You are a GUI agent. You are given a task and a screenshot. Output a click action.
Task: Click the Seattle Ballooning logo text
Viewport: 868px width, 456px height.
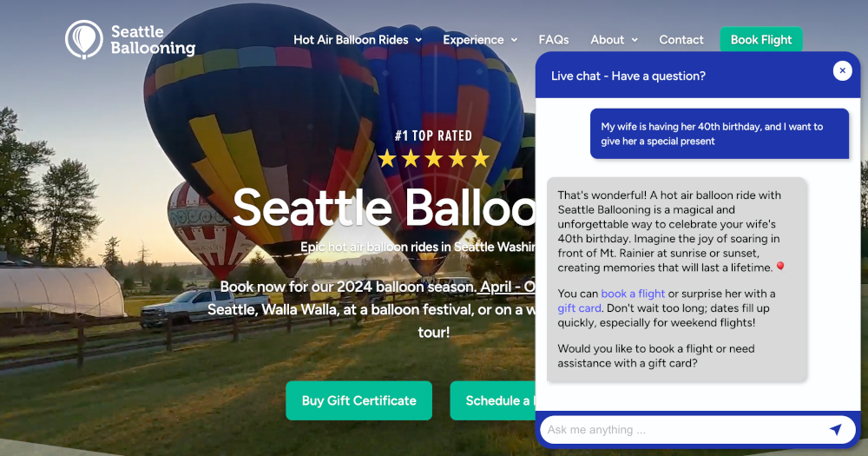click(x=152, y=40)
